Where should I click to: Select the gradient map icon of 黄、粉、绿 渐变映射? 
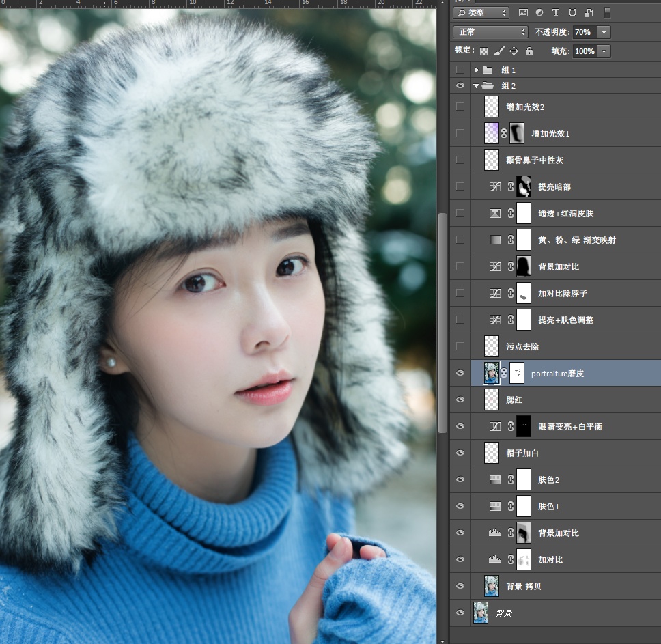coord(495,240)
